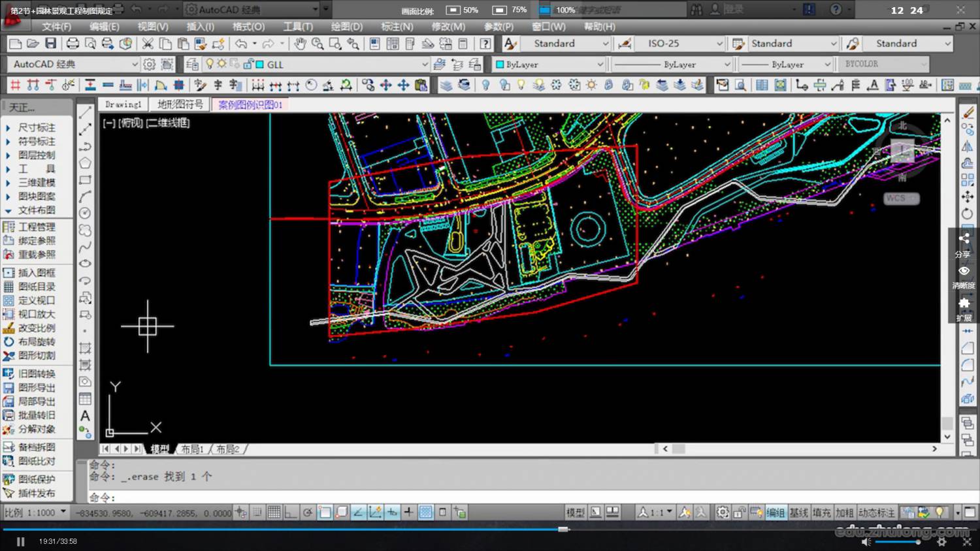Open the 修改(M) menu
The width and height of the screenshot is (980, 551).
[x=448, y=27]
